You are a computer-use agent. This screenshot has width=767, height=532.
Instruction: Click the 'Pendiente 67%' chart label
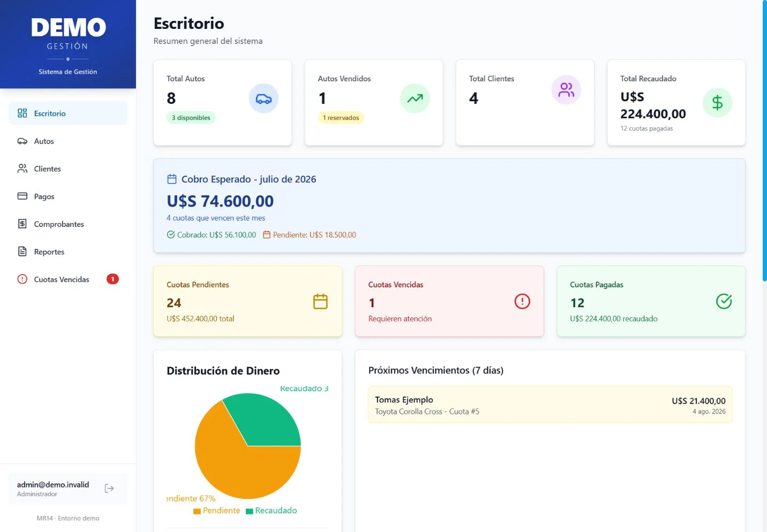point(191,498)
